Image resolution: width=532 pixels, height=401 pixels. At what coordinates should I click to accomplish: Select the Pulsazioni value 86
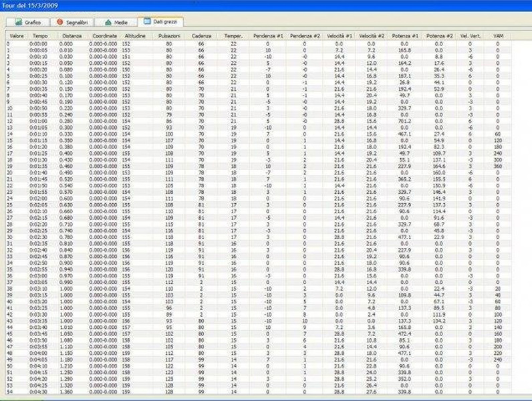pyautogui.click(x=169, y=121)
